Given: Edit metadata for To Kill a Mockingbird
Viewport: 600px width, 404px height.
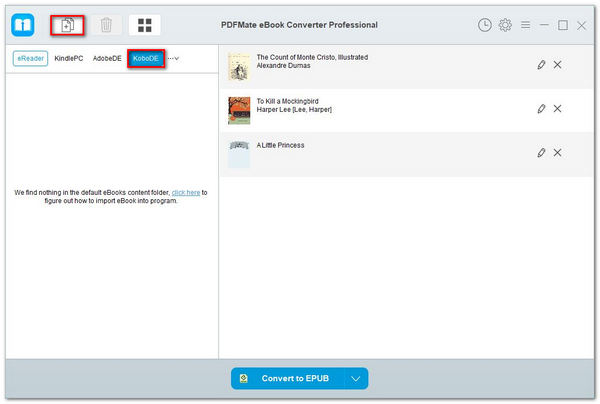Looking at the screenshot, I should [x=541, y=109].
